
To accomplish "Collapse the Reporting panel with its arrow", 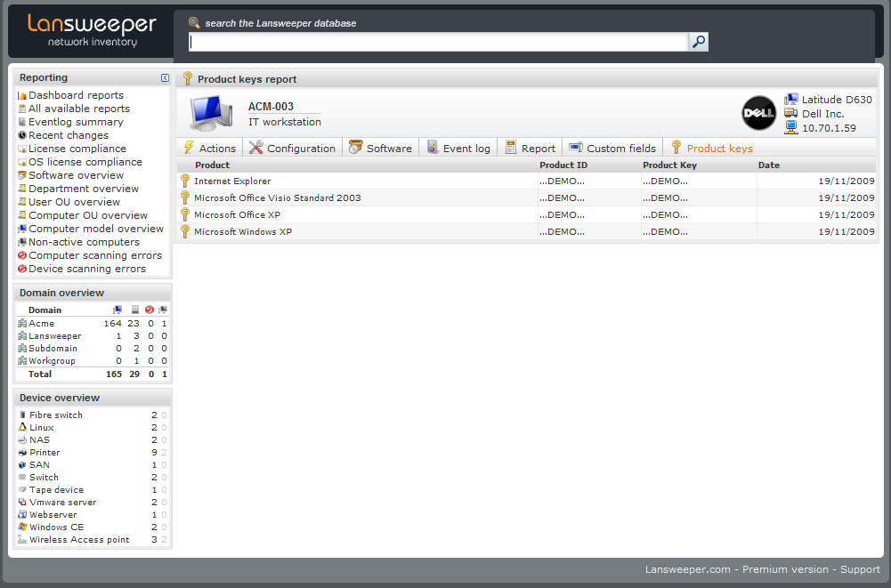I will 165,77.
